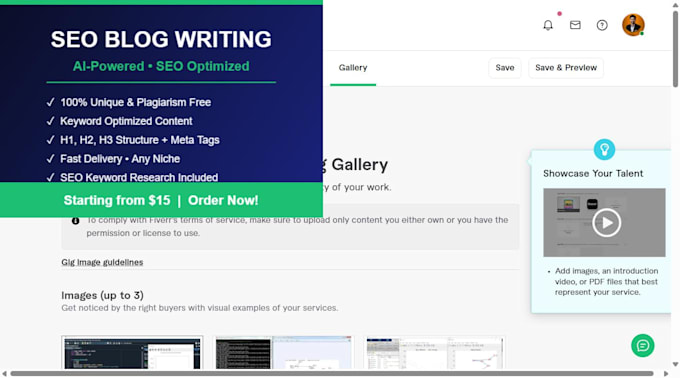
Task: Open the Gig image guidelines link
Action: coord(102,262)
